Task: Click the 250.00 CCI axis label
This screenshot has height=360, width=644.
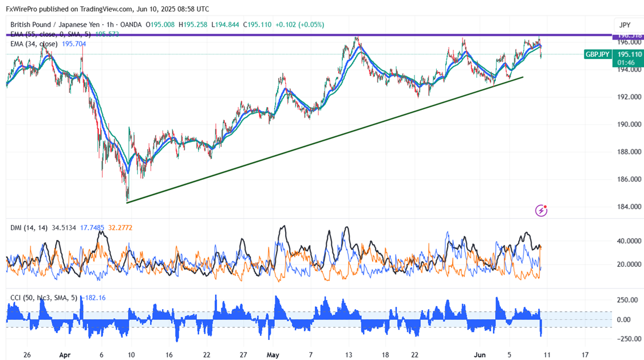Action: pyautogui.click(x=627, y=300)
